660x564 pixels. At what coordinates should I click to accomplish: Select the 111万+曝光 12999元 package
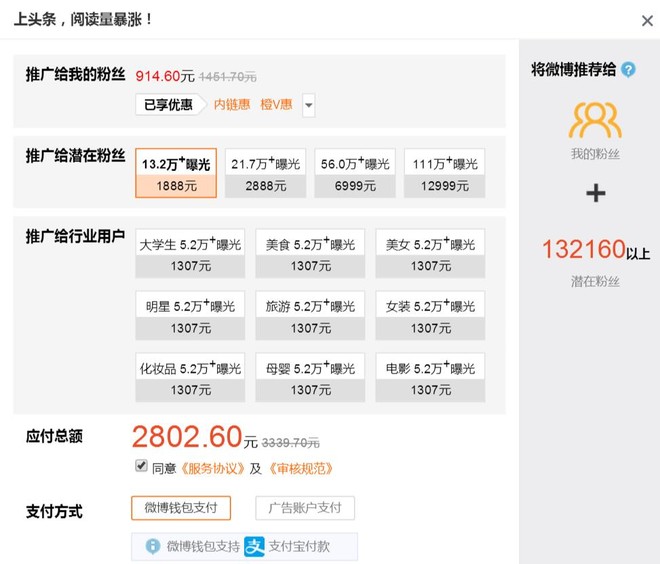[444, 173]
